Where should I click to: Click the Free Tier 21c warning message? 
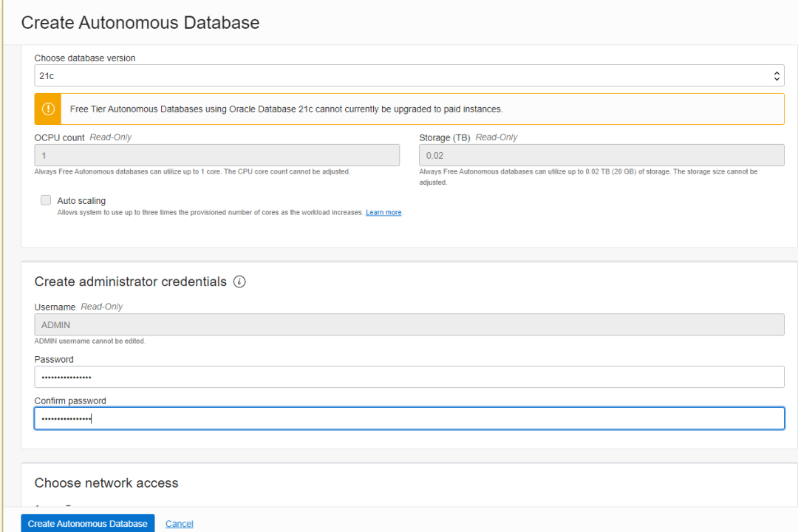click(286, 109)
